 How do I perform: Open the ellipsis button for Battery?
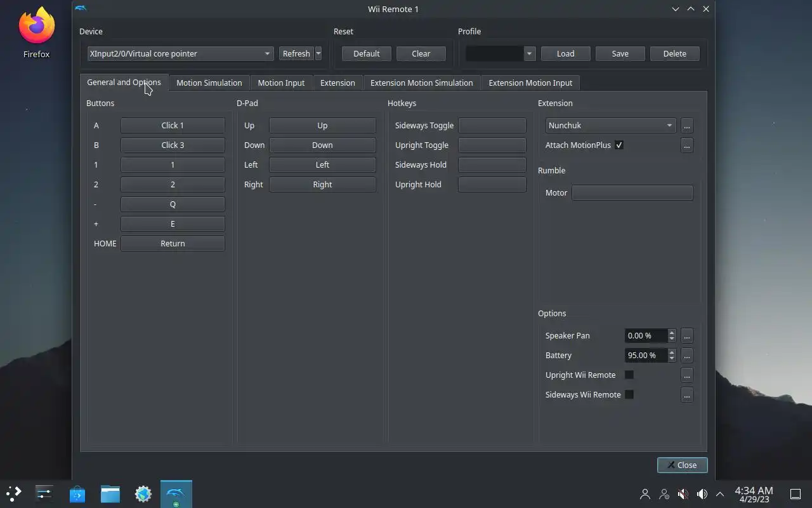[x=686, y=356]
